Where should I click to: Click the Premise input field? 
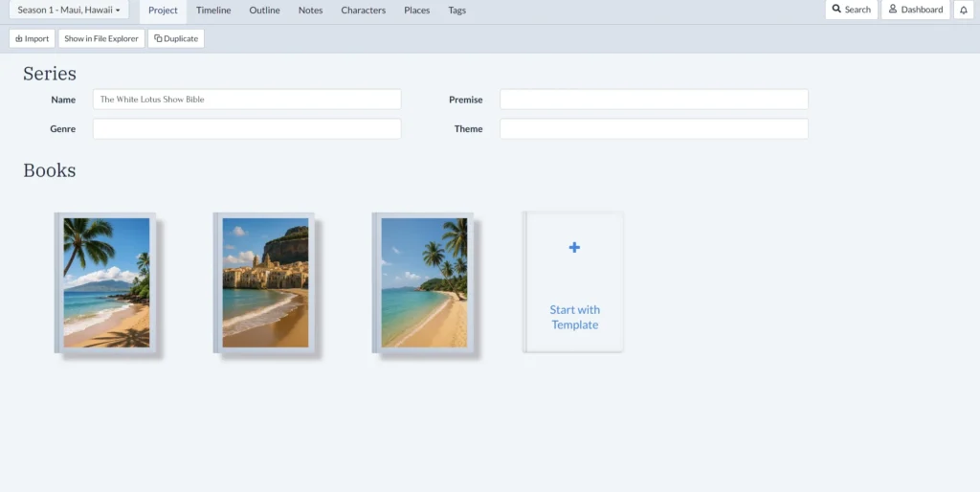point(654,100)
